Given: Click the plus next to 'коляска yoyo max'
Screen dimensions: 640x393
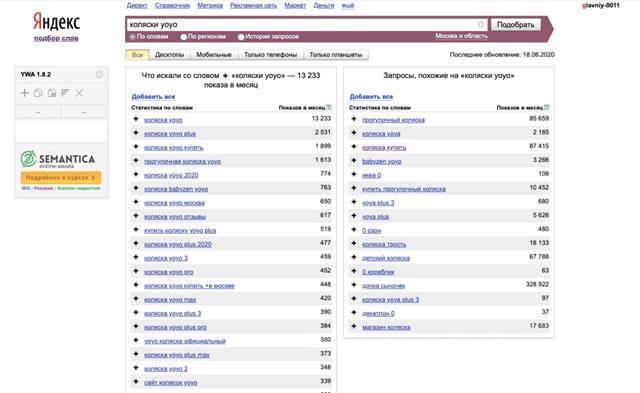Looking at the screenshot, I should click(x=136, y=299).
